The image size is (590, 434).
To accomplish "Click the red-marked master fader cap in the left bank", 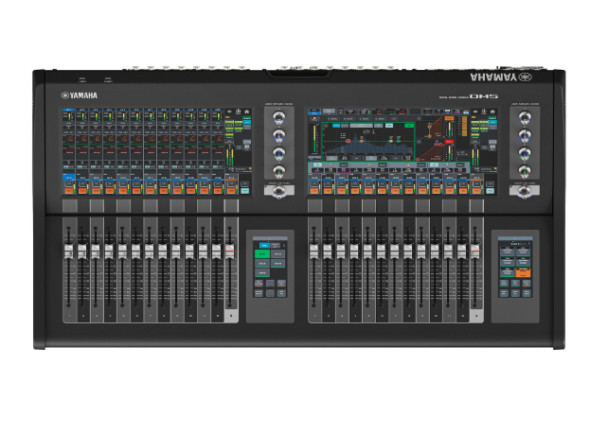I will (x=230, y=251).
